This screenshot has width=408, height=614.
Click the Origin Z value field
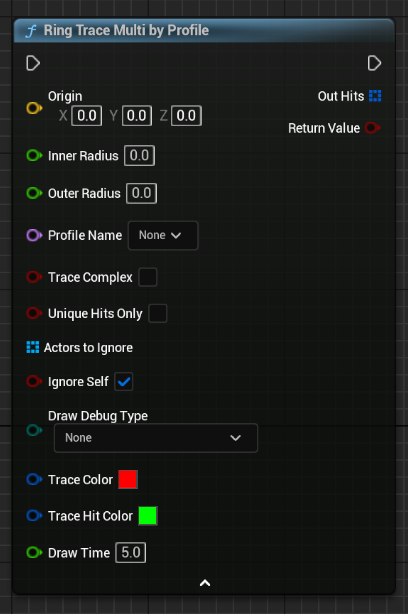(186, 116)
